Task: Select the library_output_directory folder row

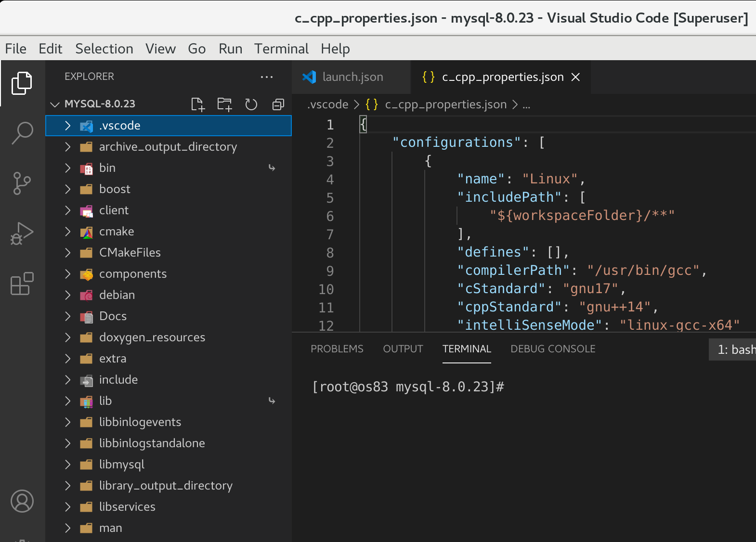Action: 169,486
